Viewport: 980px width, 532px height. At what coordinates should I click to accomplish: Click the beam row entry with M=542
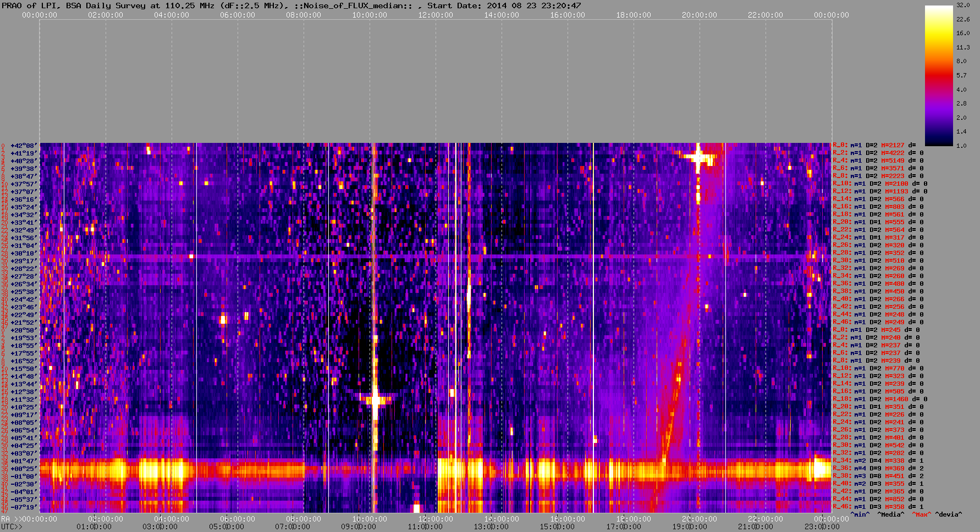click(x=878, y=446)
